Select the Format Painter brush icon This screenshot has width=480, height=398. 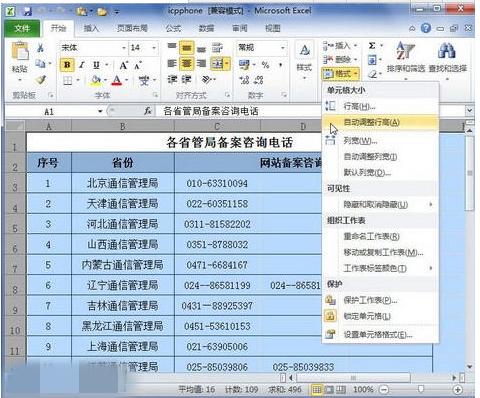[x=41, y=80]
